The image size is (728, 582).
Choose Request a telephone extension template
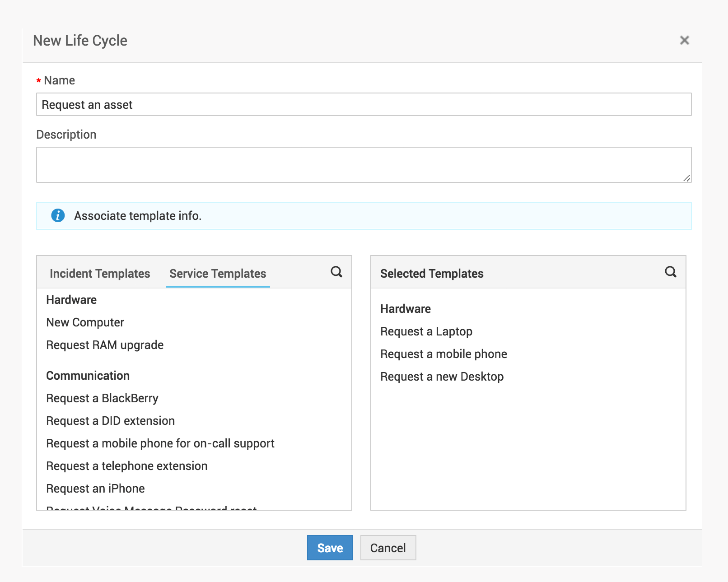[127, 466]
